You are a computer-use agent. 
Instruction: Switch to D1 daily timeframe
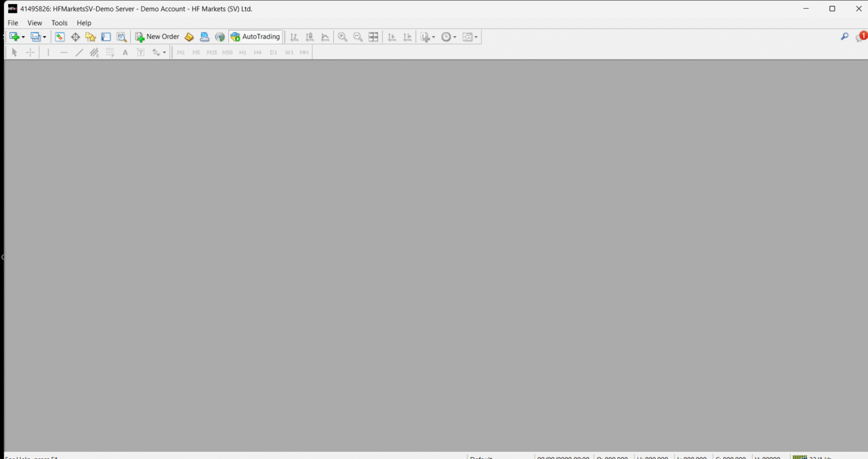273,52
